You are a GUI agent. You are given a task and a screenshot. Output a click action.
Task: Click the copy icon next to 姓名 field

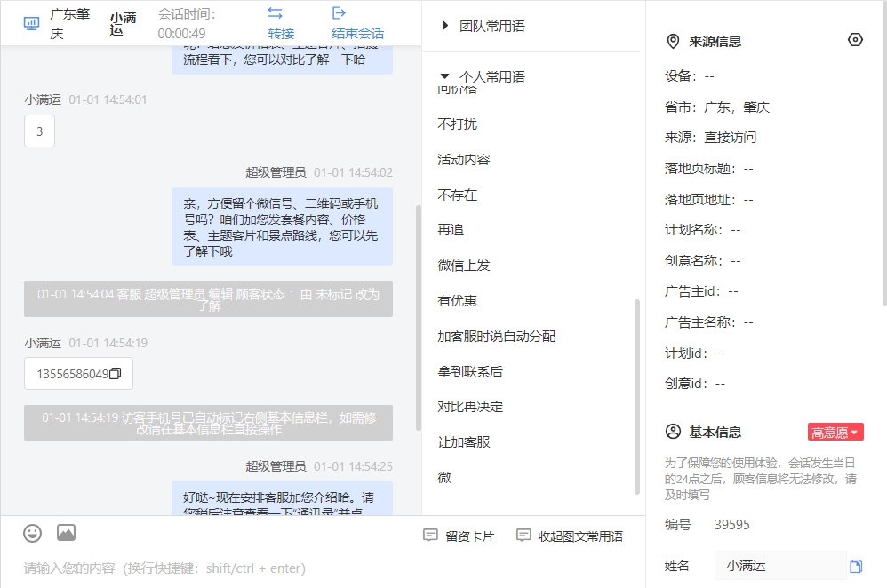(x=856, y=566)
